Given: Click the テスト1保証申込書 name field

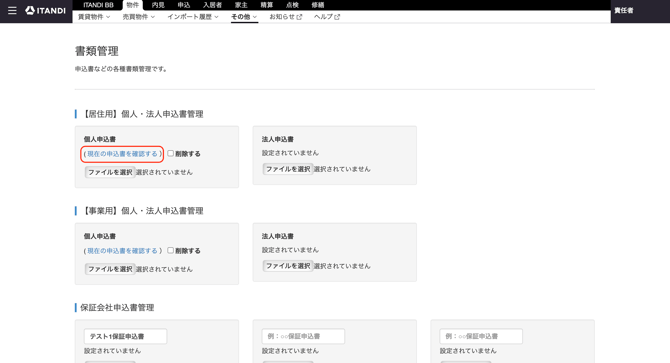Looking at the screenshot, I should [125, 337].
